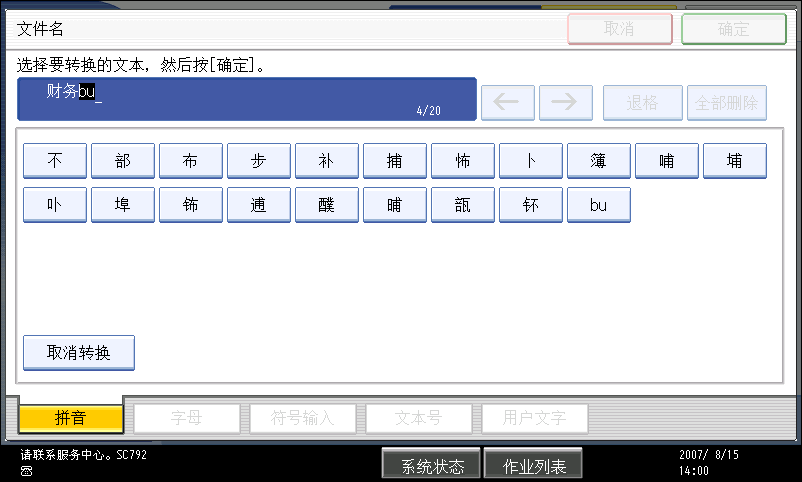802x482 pixels.
Task: Choose the candidate character 卜
Action: click(x=531, y=161)
